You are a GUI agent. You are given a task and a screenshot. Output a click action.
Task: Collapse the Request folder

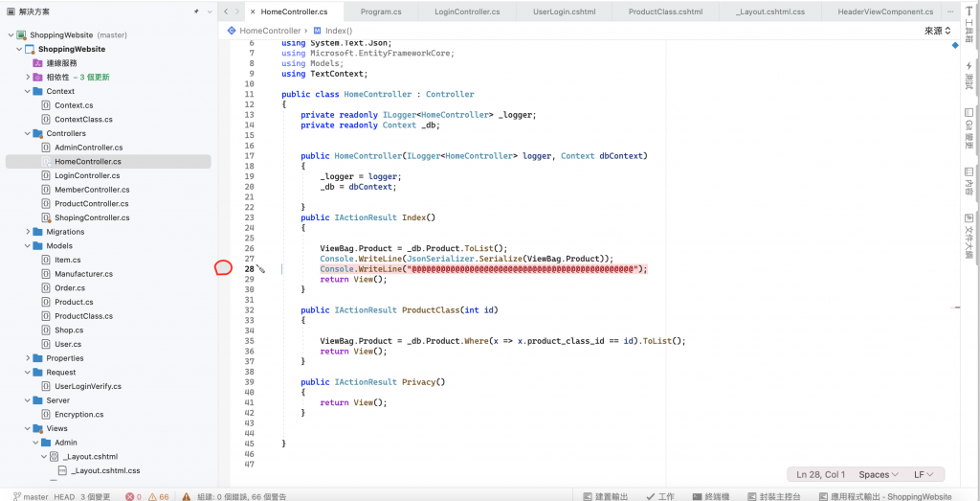pos(28,372)
